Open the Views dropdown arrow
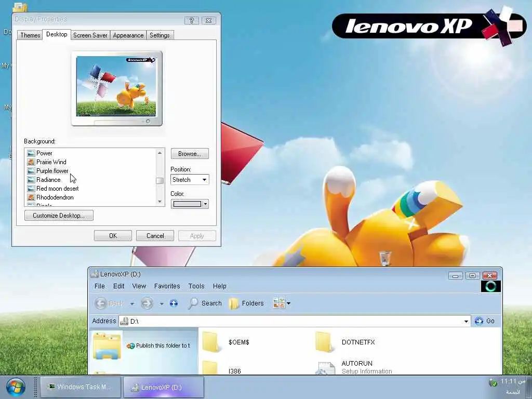Screen dimensions: 532x399 [x=288, y=303]
